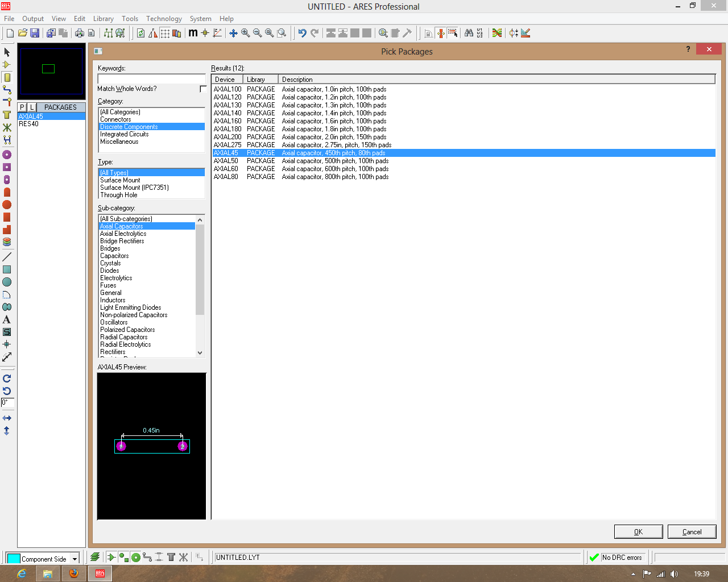Open the Tools menu
Viewport: 728px width, 582px height.
pos(130,19)
